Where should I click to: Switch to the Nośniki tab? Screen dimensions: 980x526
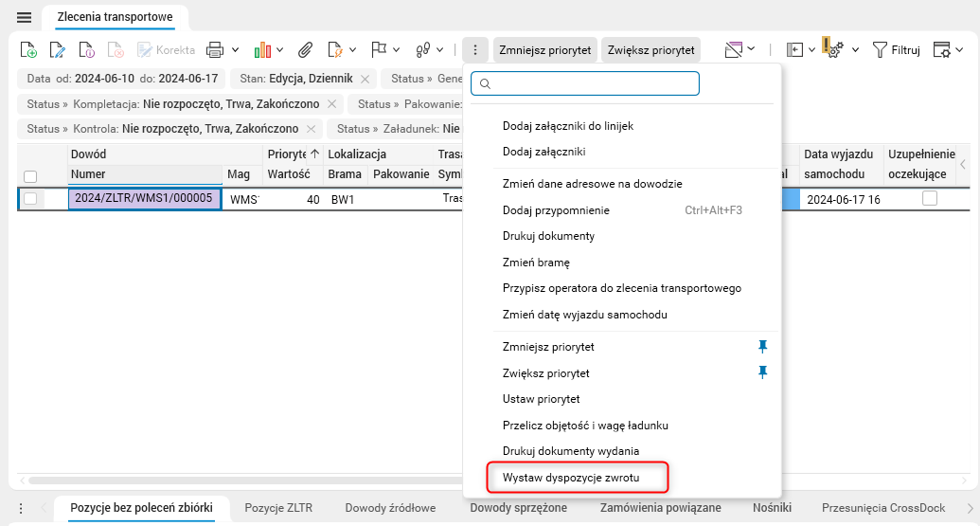pos(772,508)
